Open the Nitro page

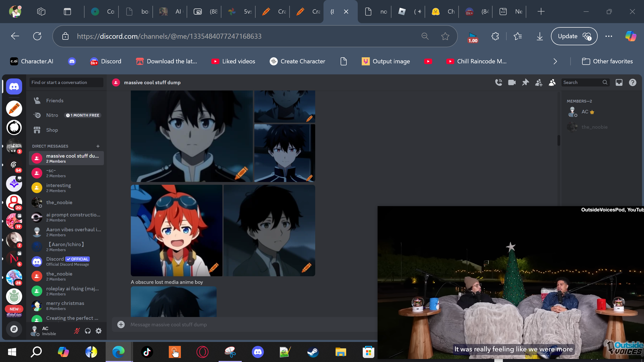coord(66,115)
